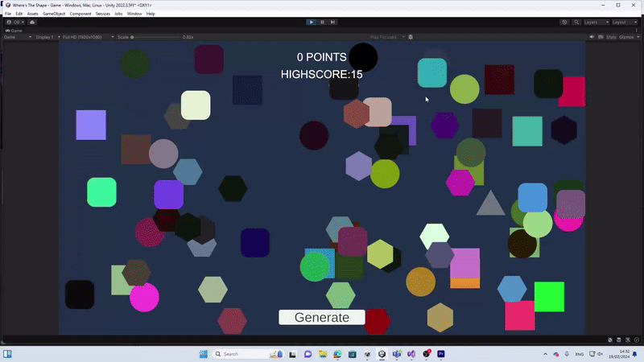644x362 pixels.
Task: Click the Pause button in toolbar
Action: 322,22
